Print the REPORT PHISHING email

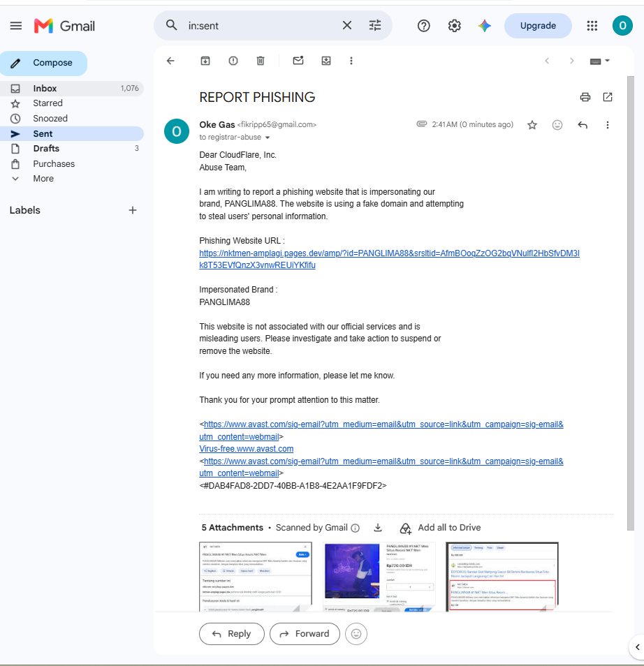pyautogui.click(x=585, y=97)
